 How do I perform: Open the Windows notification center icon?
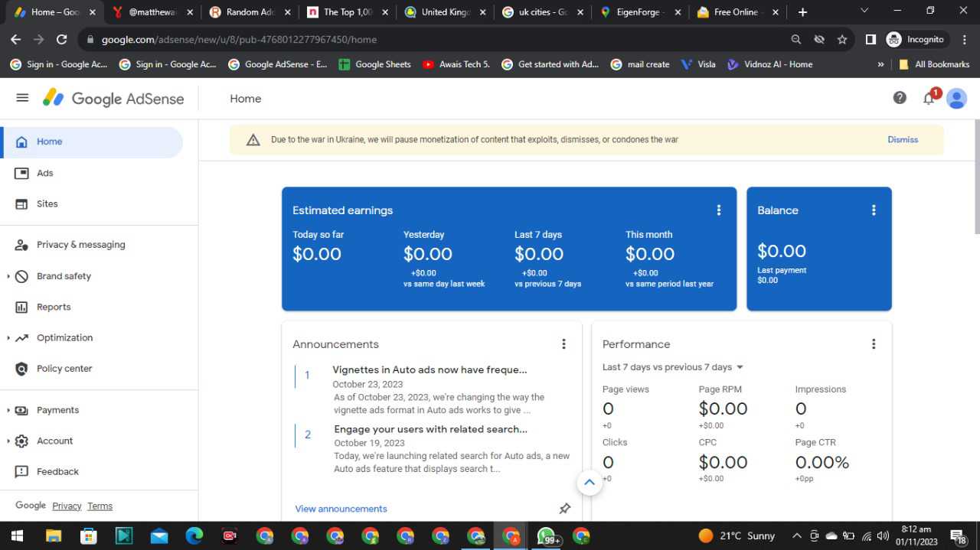[x=958, y=536]
